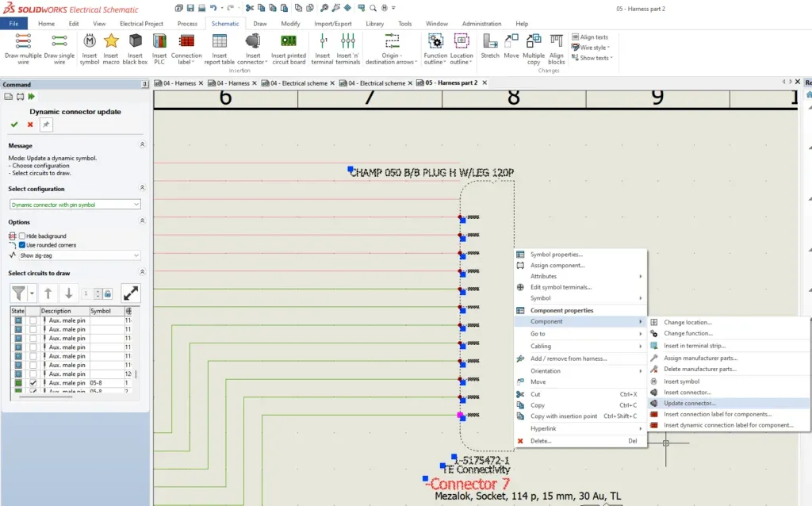This screenshot has width=812, height=506.
Task: Choose Edit symbol terminals... entry
Action: coord(580,287)
